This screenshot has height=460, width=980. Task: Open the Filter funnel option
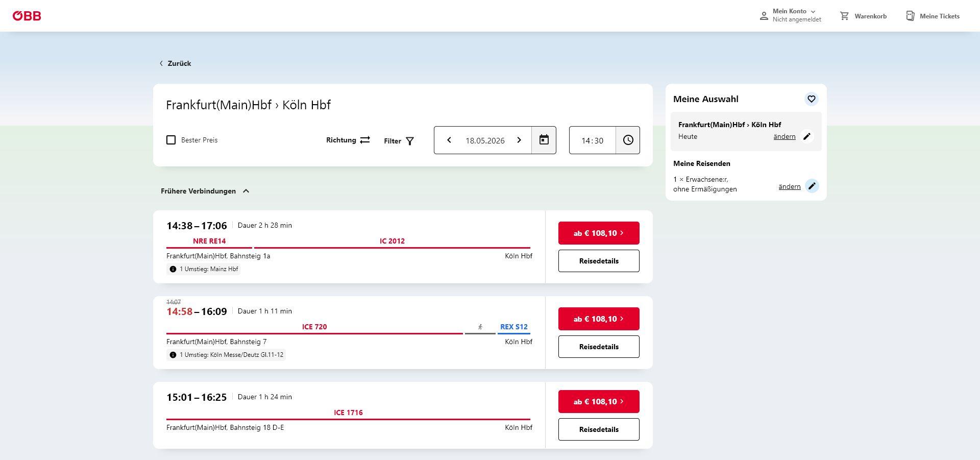(399, 141)
